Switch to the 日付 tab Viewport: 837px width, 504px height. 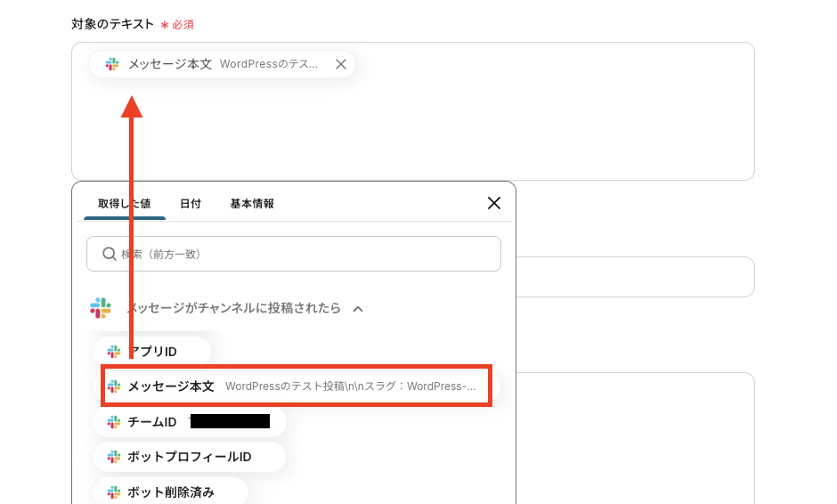190,203
